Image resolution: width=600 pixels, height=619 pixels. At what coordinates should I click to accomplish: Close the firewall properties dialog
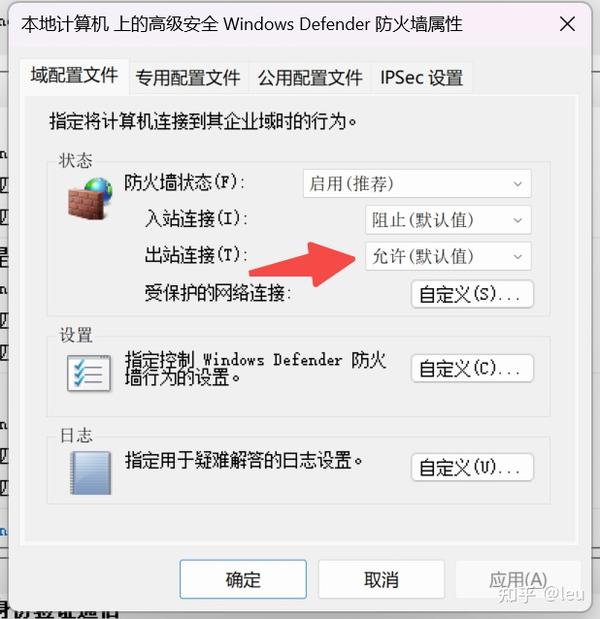[x=567, y=24]
